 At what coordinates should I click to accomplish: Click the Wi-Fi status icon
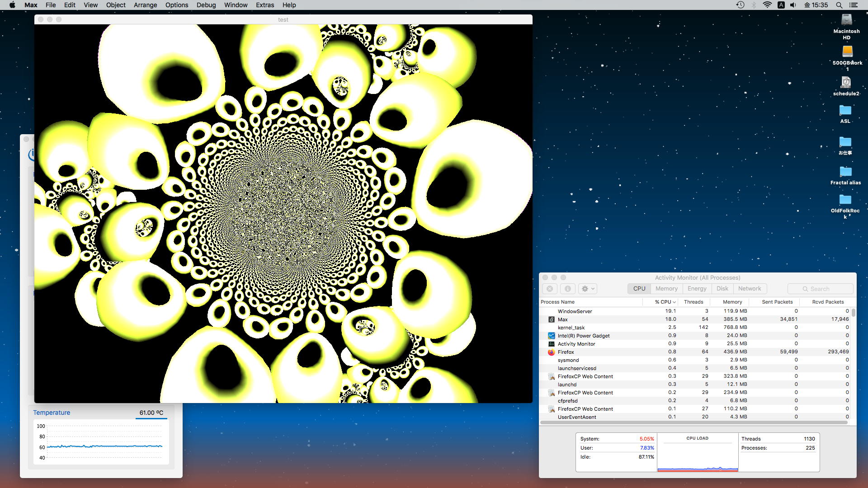click(767, 5)
